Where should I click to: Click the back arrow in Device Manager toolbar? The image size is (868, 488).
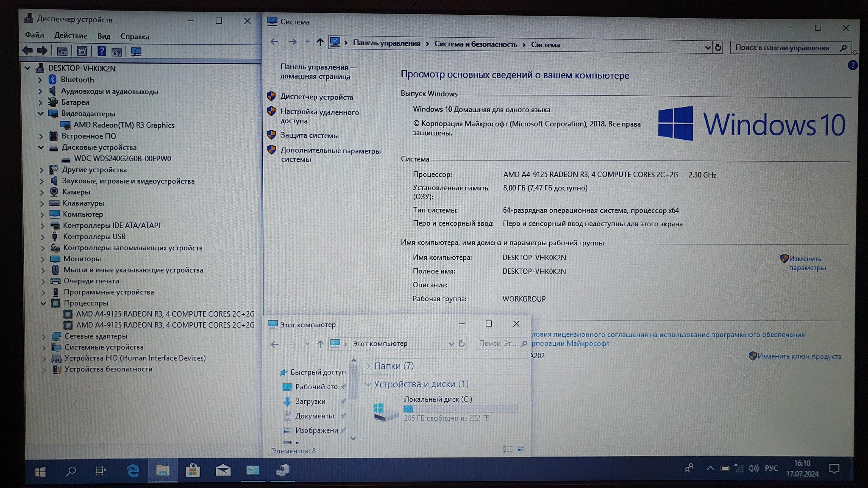[x=28, y=51]
